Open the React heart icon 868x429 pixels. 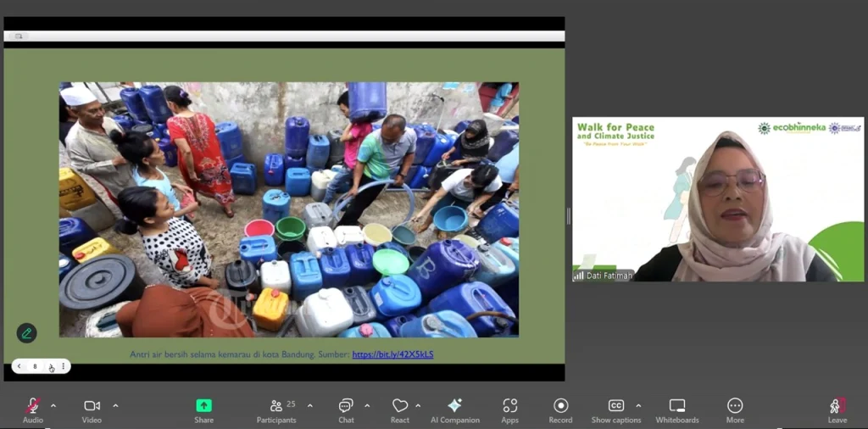tap(400, 407)
